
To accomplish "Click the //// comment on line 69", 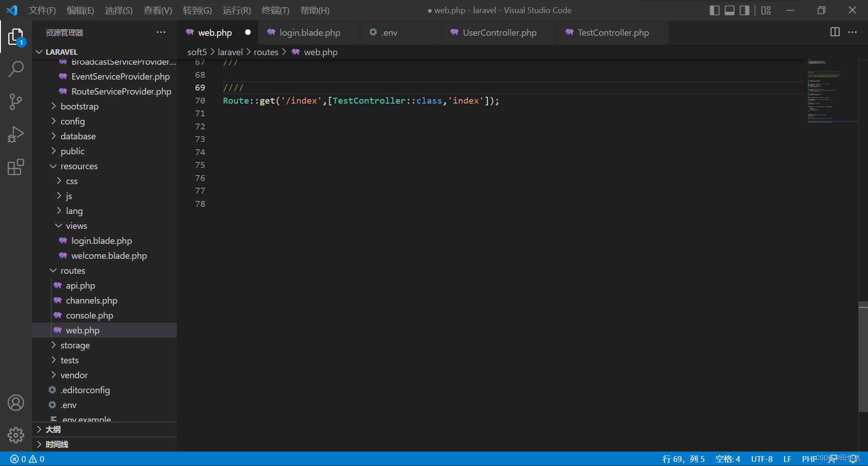I will point(233,88).
